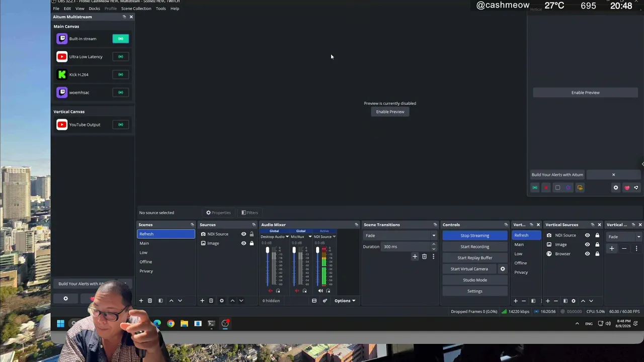
Task: Start the woemhsac Twitch output
Action: [x=121, y=93]
